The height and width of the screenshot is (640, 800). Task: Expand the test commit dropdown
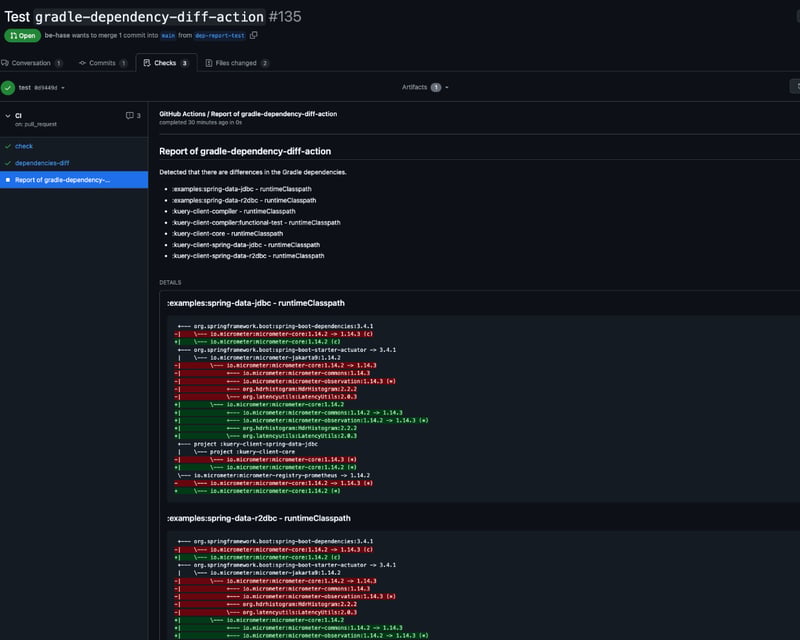(x=42, y=88)
